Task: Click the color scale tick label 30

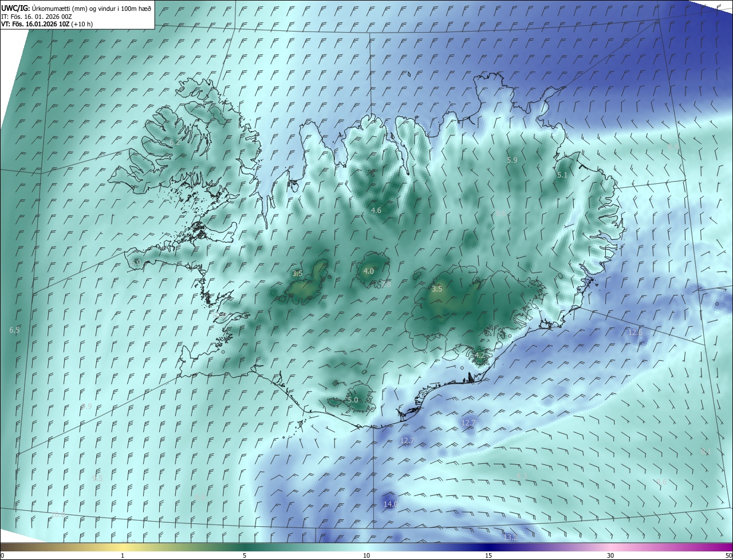Action: tap(610, 555)
